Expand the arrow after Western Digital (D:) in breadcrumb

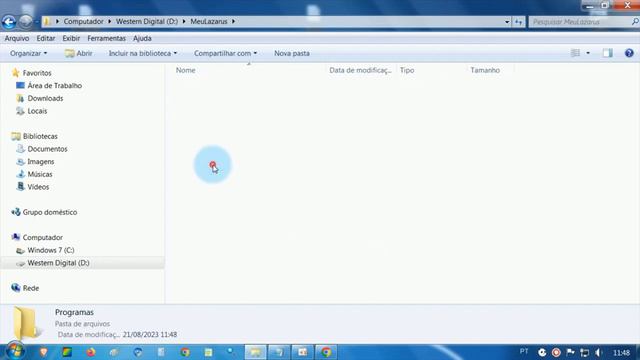(x=184, y=21)
